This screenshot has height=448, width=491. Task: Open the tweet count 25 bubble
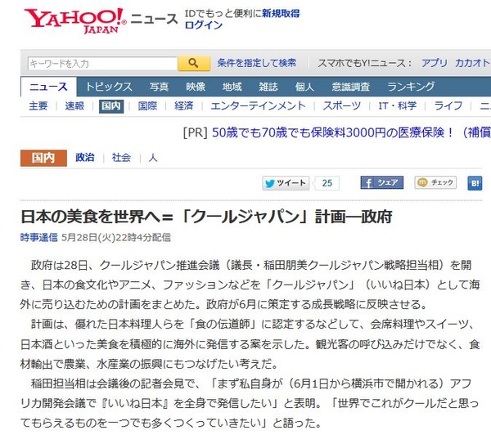327,183
